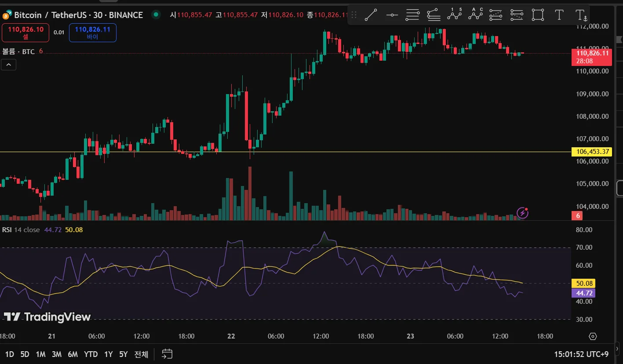Choose the Elliott wave 1-5 pattern tool
Viewport: 623px width, 364px height.
[x=455, y=15]
